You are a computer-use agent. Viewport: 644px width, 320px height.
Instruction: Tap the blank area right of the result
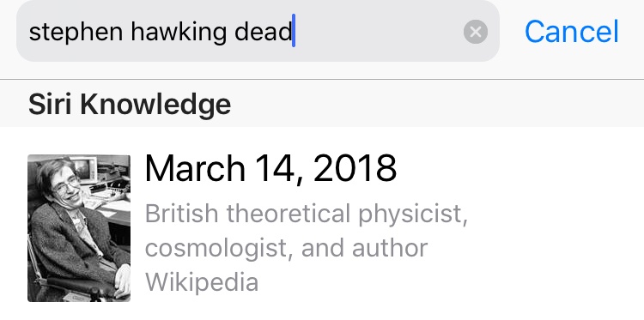[555, 228]
